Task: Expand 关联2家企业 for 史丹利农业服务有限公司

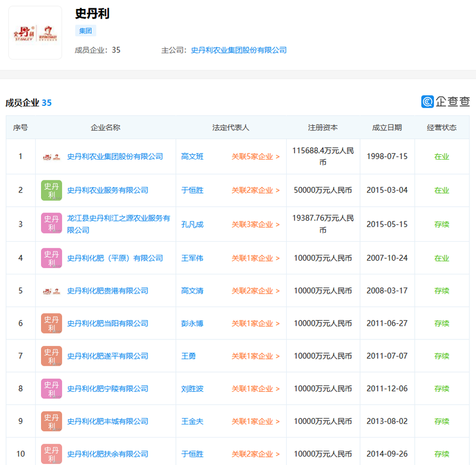Action: [x=256, y=191]
